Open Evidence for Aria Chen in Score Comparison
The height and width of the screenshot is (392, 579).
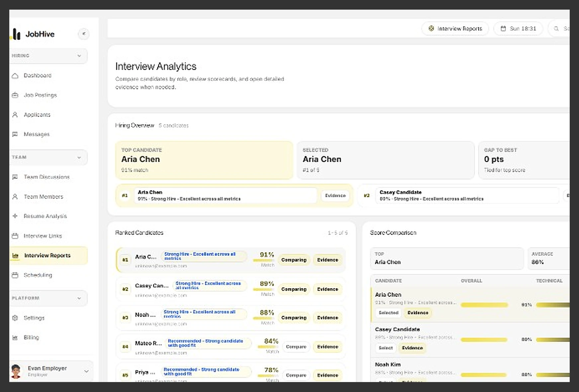[418, 313]
